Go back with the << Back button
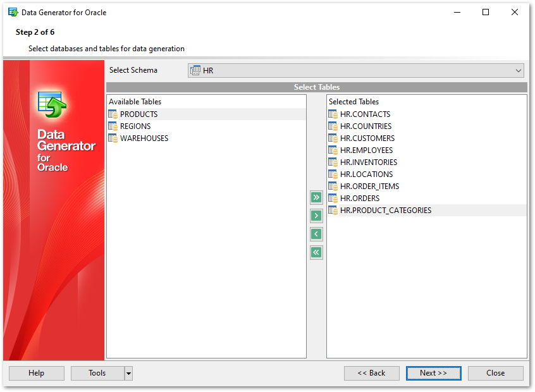Viewport: 535px width, 392px height. click(372, 373)
